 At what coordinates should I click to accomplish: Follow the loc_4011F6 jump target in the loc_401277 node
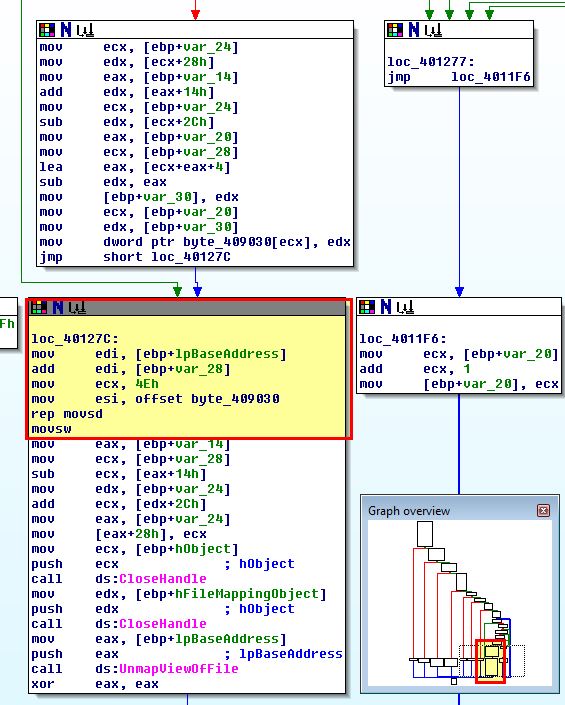pyautogui.click(x=491, y=77)
